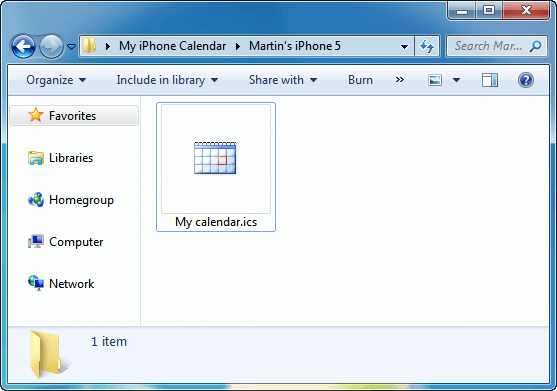Click the Network globe icon

[x=36, y=283]
